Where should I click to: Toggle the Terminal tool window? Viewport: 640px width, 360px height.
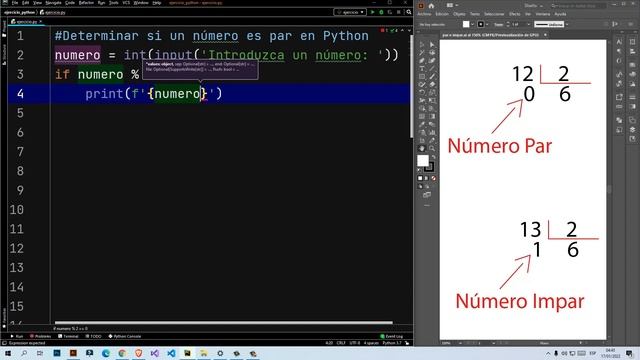(x=68, y=336)
